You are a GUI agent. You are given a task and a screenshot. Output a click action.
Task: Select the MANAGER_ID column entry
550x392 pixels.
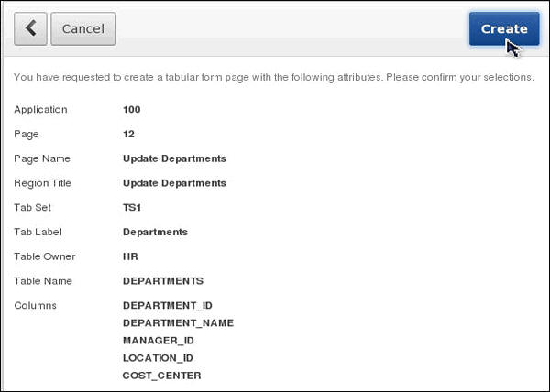point(158,340)
